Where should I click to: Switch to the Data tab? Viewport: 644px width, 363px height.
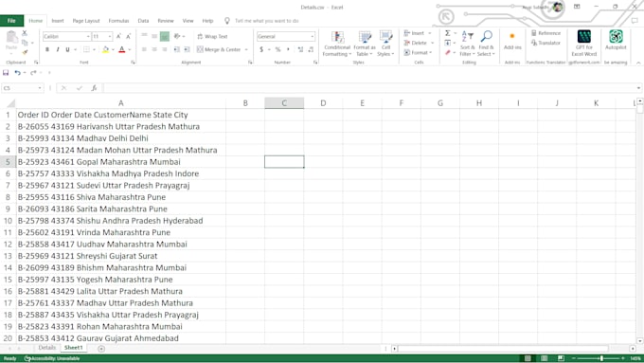click(x=143, y=21)
